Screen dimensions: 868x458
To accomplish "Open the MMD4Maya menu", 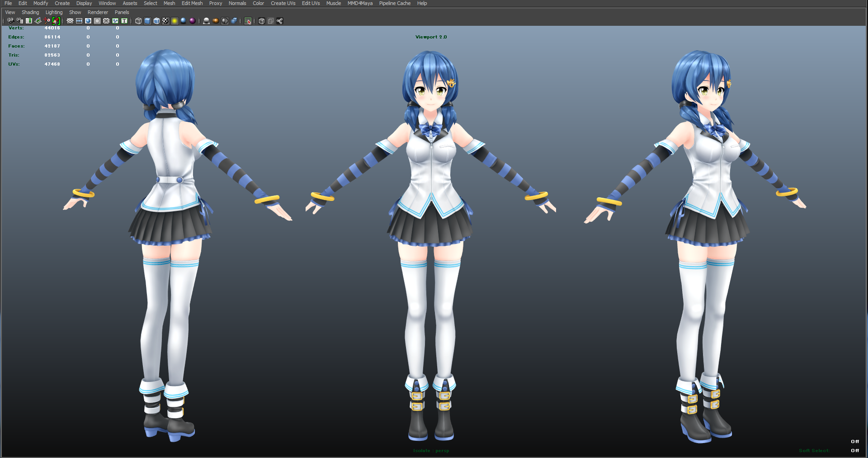I will pyautogui.click(x=360, y=3).
